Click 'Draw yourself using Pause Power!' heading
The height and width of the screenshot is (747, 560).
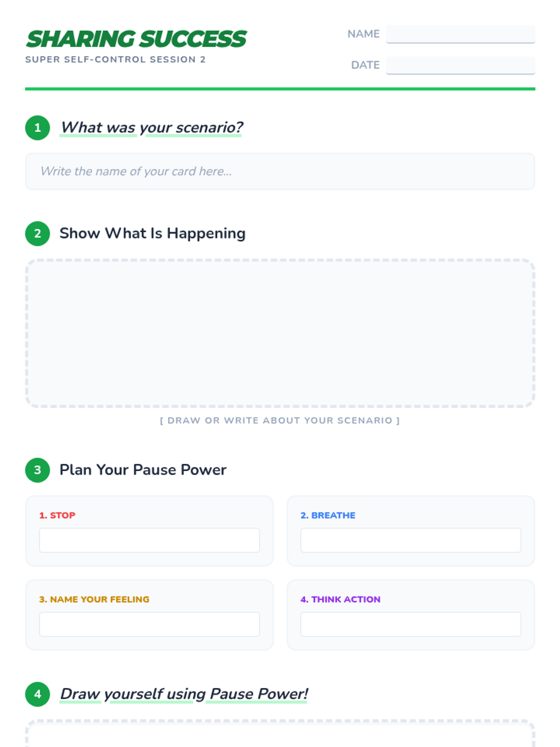click(x=184, y=694)
